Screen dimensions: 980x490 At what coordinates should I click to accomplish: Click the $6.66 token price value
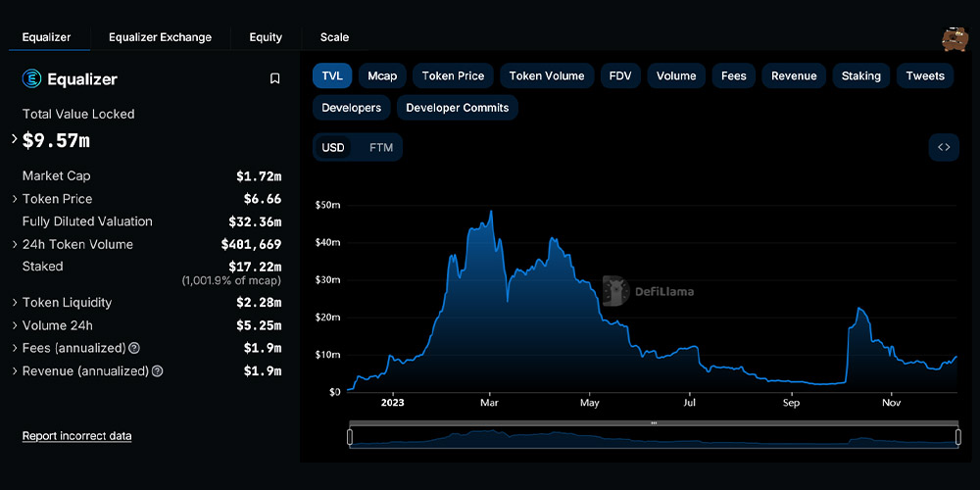[263, 199]
